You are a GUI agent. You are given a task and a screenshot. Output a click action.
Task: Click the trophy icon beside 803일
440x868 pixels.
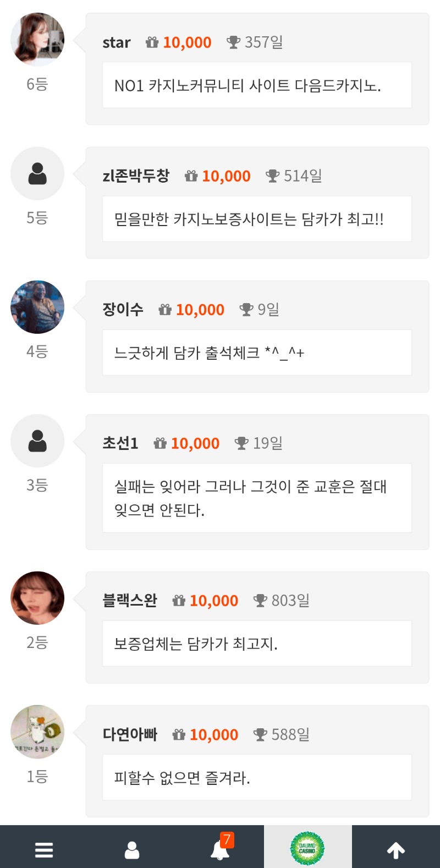260,601
